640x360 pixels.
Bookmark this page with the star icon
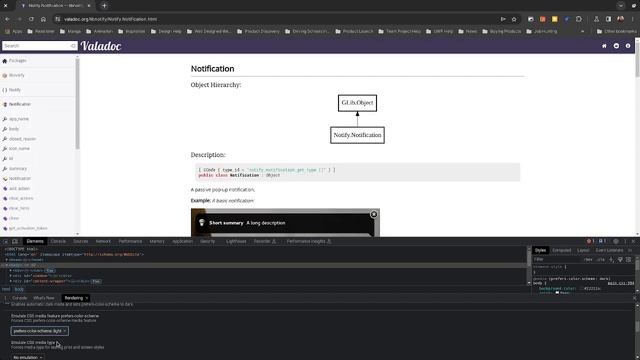514,19
